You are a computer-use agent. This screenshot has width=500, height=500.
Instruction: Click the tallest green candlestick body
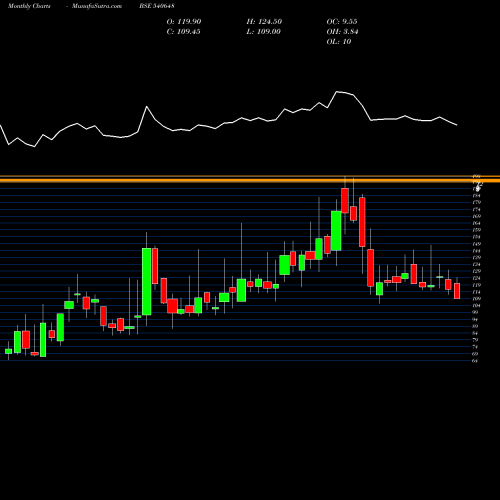click(x=146, y=282)
